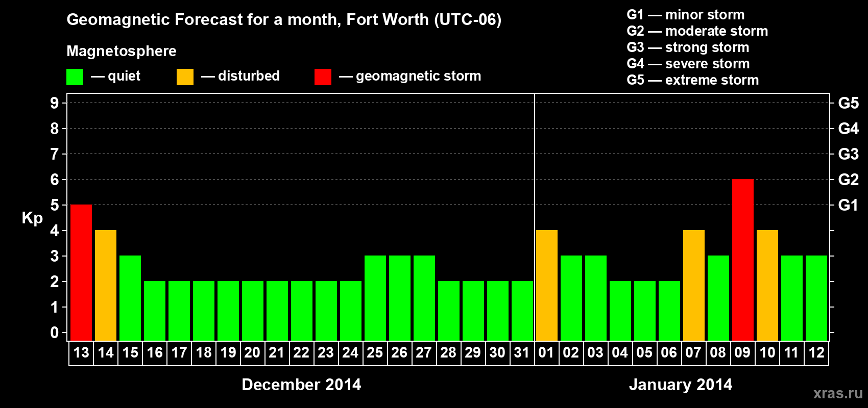The width and height of the screenshot is (868, 408).
Task: Click the 'G4 — severe storm' legend line
Action: click(688, 64)
